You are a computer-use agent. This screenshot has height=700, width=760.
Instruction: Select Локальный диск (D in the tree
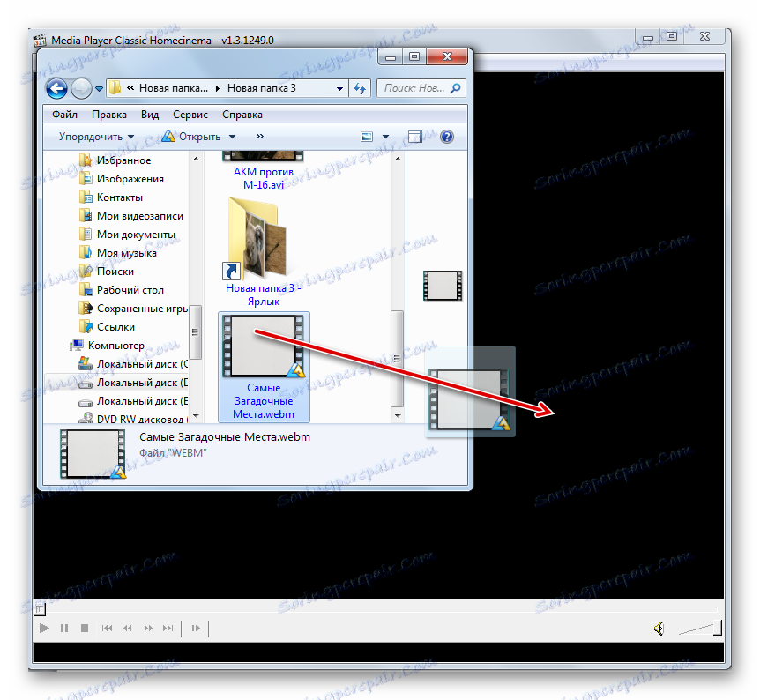[x=134, y=383]
